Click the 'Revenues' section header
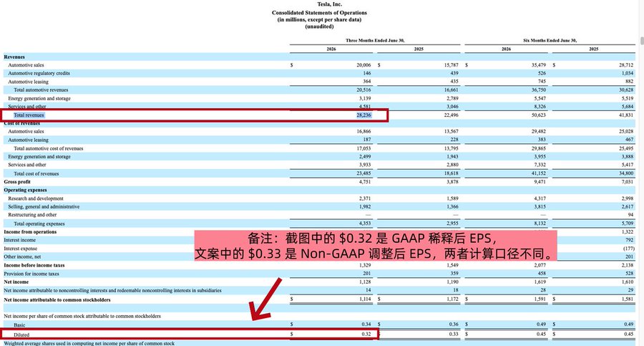Image resolution: width=644 pixels, height=346 pixels. (14, 57)
